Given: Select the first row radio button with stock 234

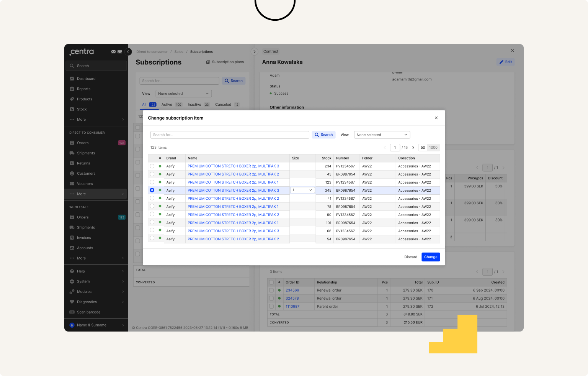Looking at the screenshot, I should 152,166.
